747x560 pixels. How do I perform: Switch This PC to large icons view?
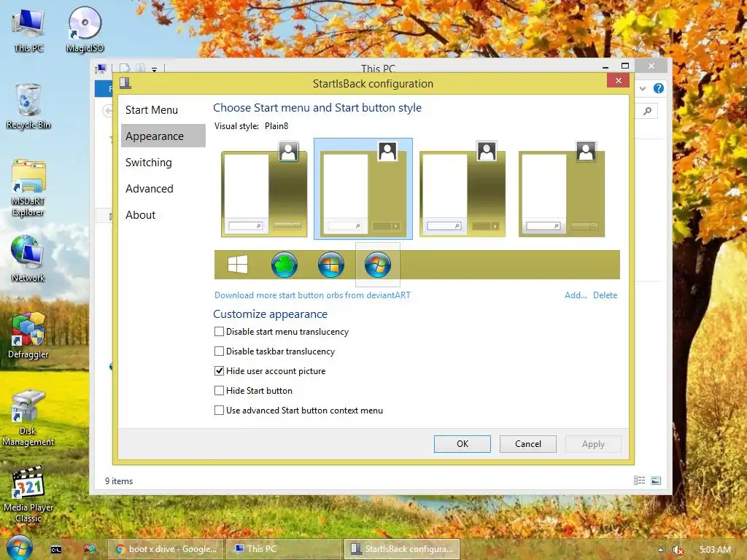tap(656, 481)
